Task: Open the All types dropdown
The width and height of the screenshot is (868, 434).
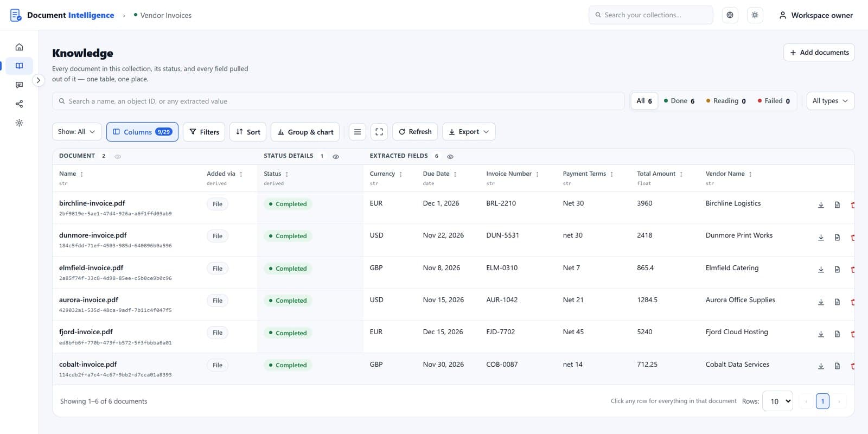Action: coord(830,101)
